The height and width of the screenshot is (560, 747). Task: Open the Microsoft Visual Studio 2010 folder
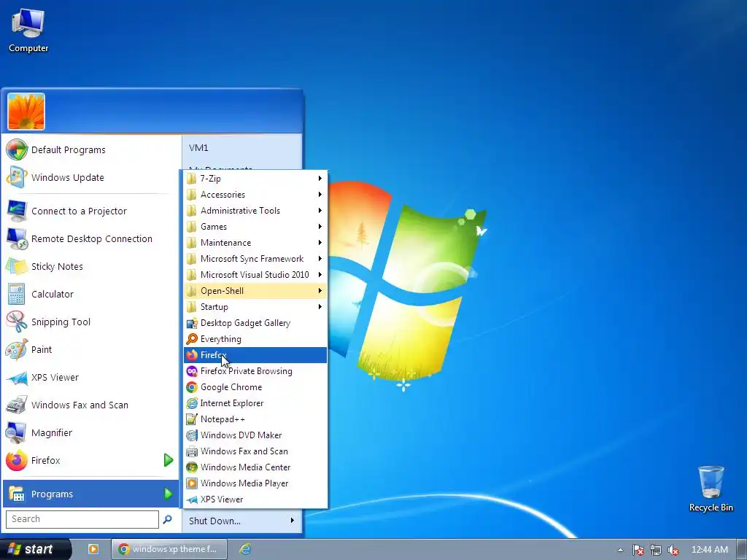(255, 275)
